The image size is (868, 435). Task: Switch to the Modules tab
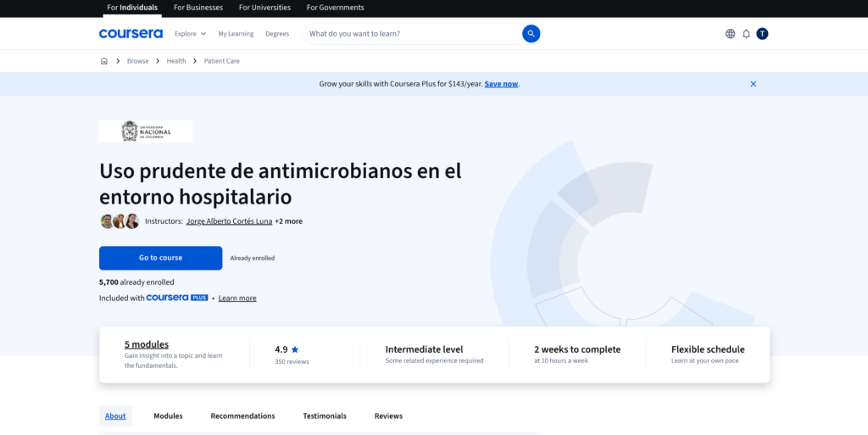pyautogui.click(x=168, y=415)
